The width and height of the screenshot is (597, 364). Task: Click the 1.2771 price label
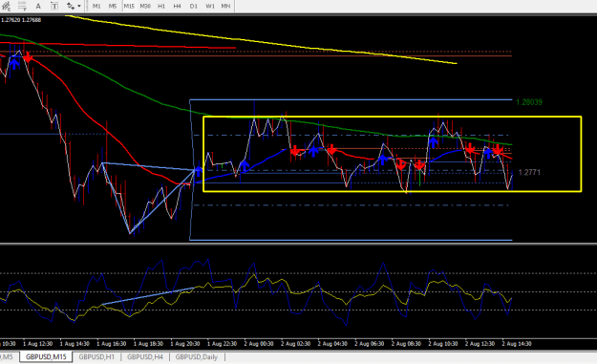click(529, 172)
